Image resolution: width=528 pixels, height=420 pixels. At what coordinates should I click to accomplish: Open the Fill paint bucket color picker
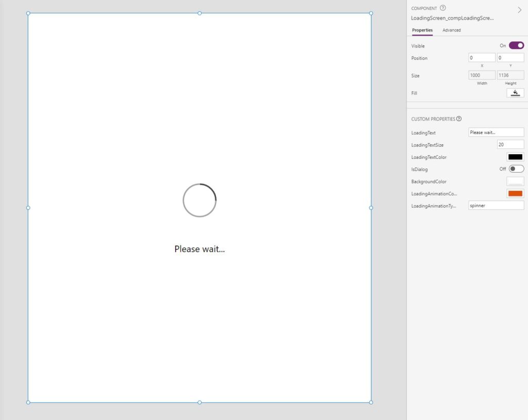[x=515, y=93]
